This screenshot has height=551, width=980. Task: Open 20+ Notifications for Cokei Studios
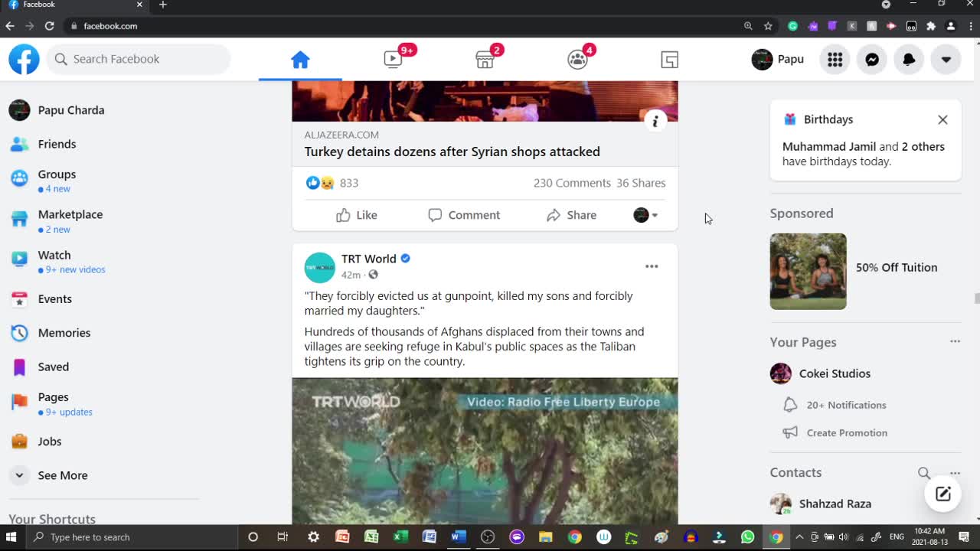pos(846,405)
